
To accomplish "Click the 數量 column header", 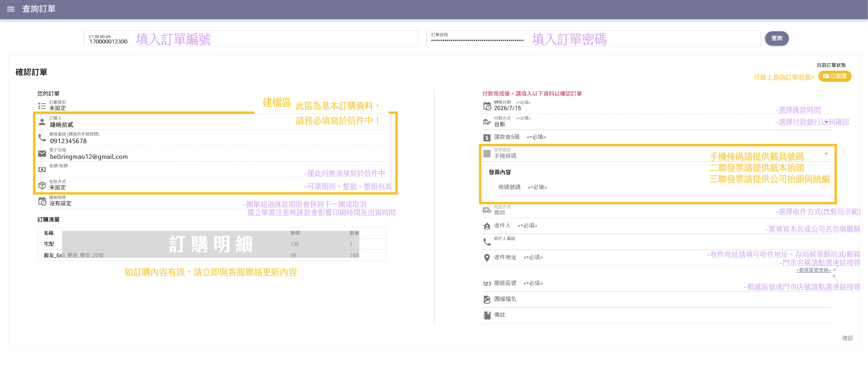I will [x=354, y=233].
